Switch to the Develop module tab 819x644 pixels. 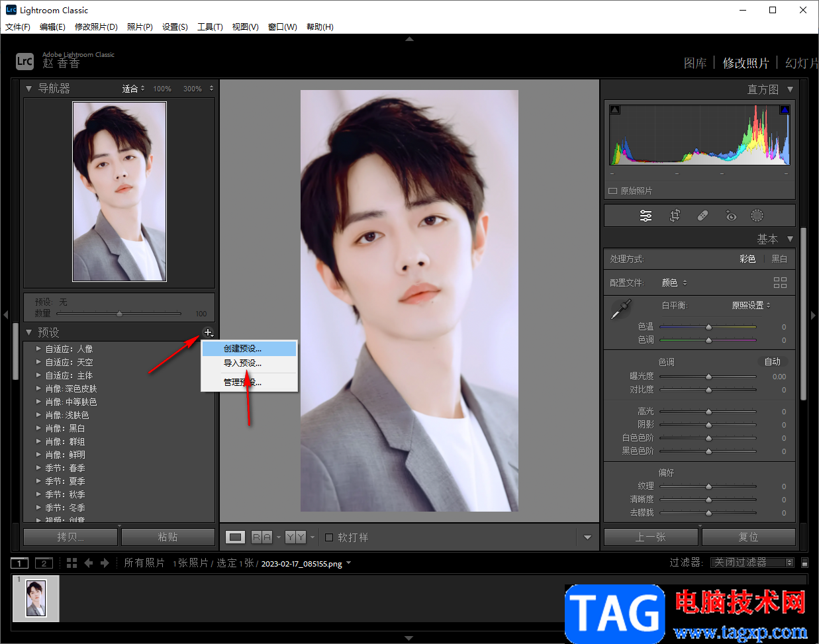(x=746, y=63)
